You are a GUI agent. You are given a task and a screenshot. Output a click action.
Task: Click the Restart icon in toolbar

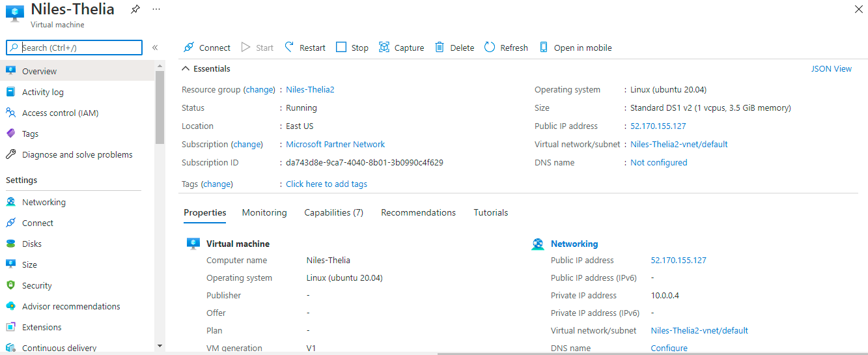290,48
